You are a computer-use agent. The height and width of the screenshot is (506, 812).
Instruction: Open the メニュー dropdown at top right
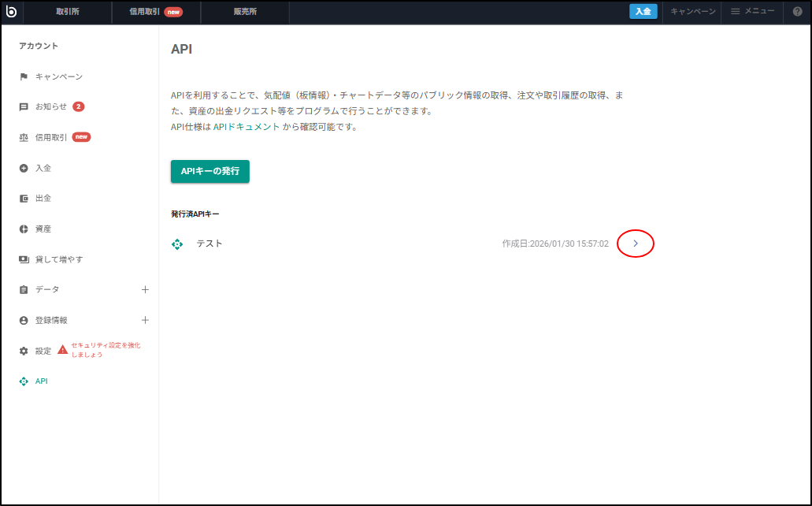click(x=752, y=12)
